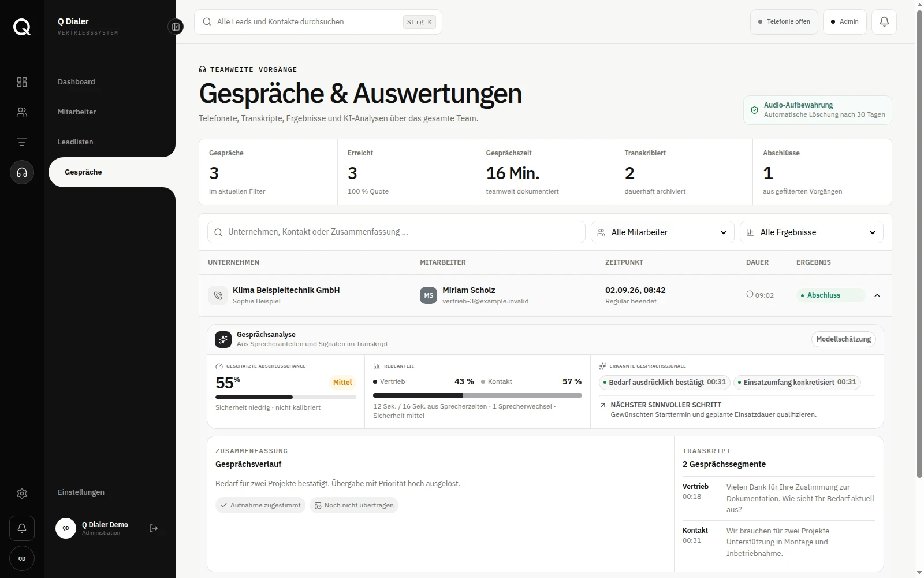Click the arrow icon at Nächster sinnvoller Schritt
The width and height of the screenshot is (924, 578).
tap(603, 405)
